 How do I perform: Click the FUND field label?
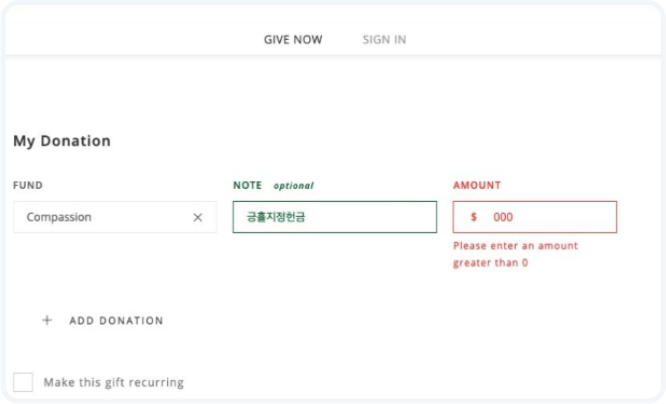tap(28, 185)
